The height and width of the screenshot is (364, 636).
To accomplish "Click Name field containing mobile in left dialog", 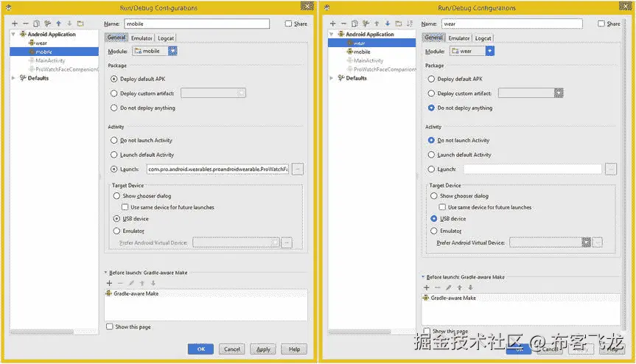I will click(x=197, y=24).
